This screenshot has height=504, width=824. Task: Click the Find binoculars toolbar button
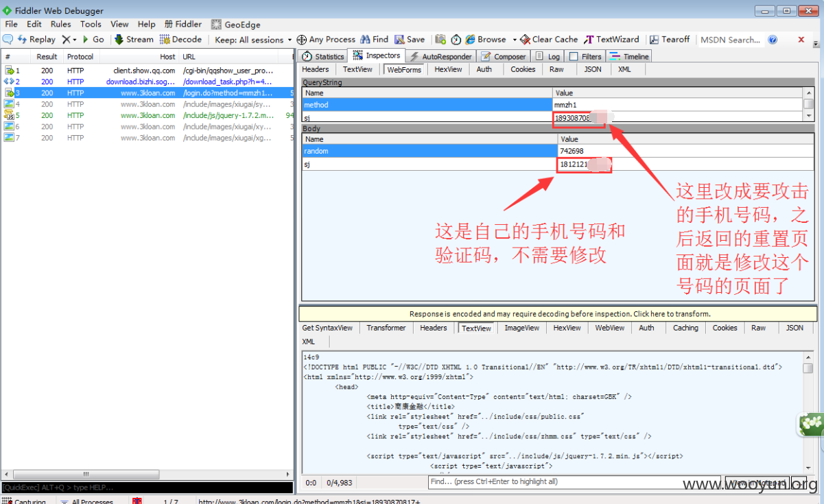pyautogui.click(x=375, y=40)
